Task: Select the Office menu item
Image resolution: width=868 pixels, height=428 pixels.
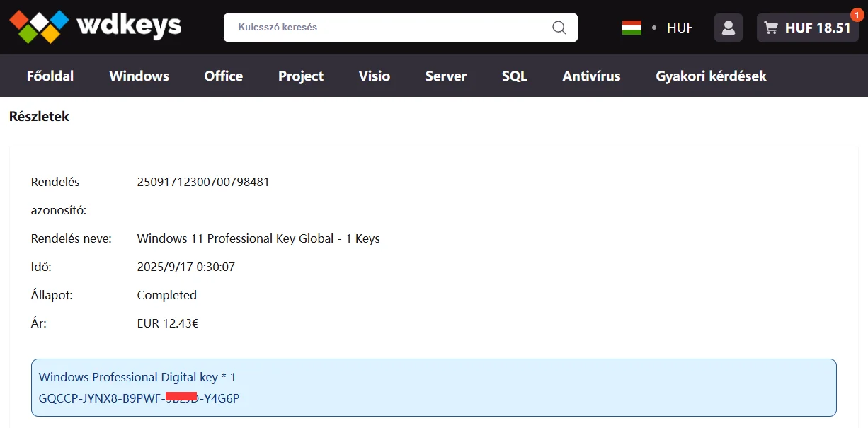Action: [x=223, y=76]
